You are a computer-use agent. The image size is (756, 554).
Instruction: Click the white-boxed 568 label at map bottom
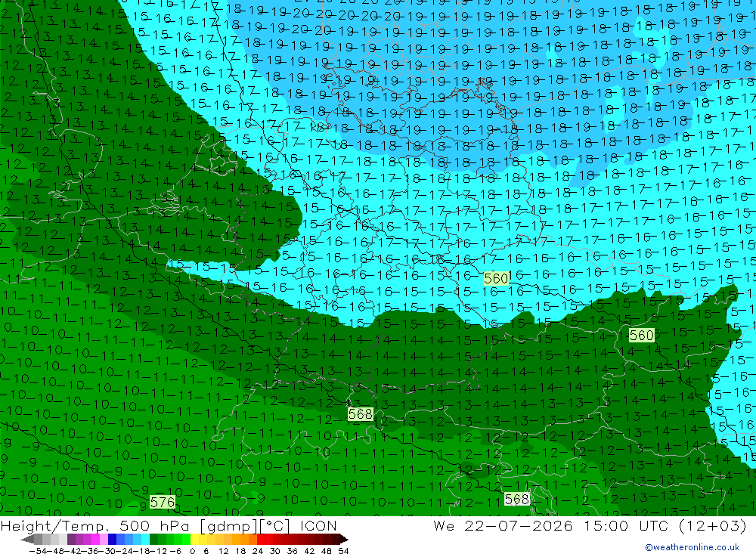[517, 499]
